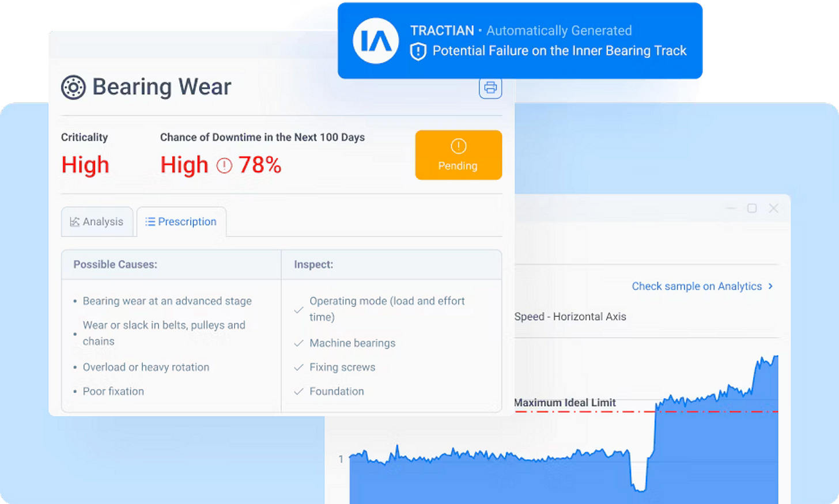Click the chart's highest peak above the limit

tap(776, 357)
